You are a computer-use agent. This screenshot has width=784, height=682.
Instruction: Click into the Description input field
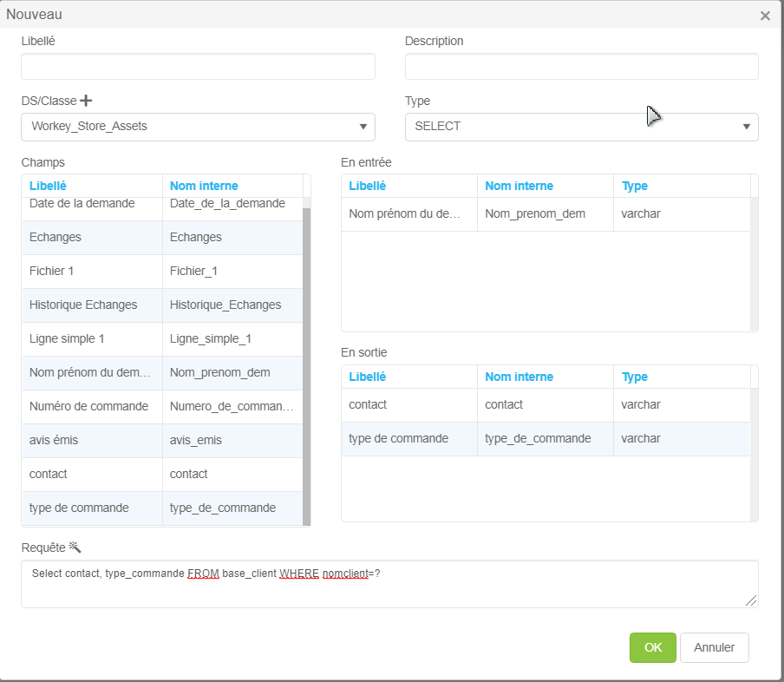[x=581, y=67]
